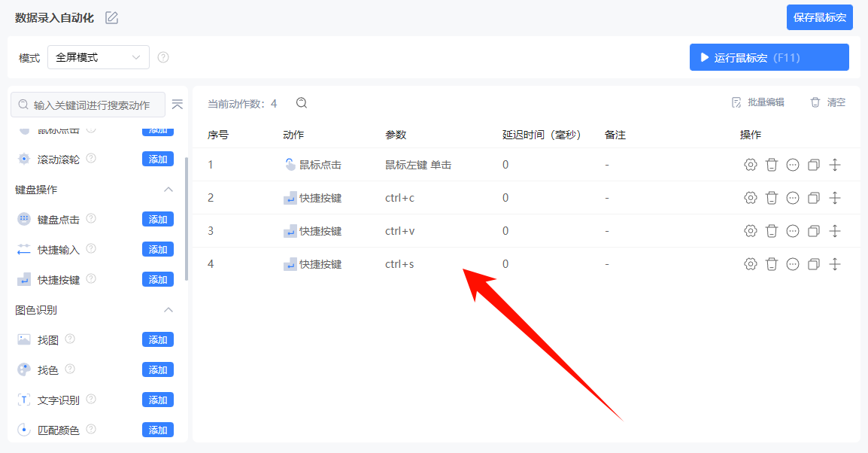The width and height of the screenshot is (868, 453).
Task: Delete the ctrl+c action with trash icon
Action: [771, 198]
